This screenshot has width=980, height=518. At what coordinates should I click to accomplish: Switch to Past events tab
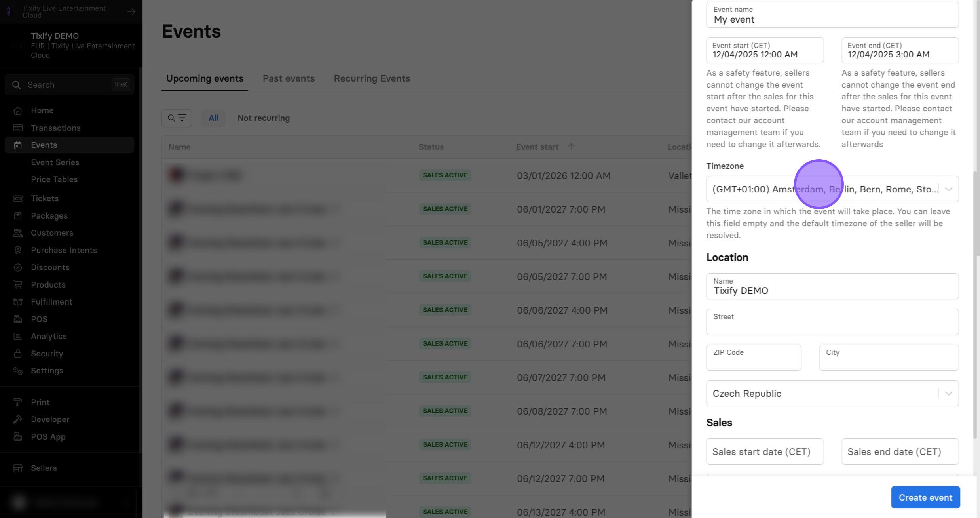tap(289, 78)
